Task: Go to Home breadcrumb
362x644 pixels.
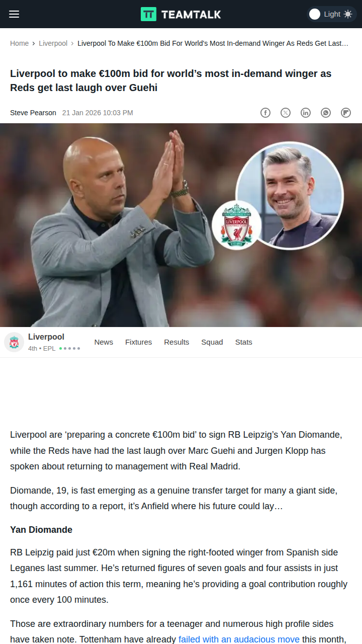Action: coord(19,43)
